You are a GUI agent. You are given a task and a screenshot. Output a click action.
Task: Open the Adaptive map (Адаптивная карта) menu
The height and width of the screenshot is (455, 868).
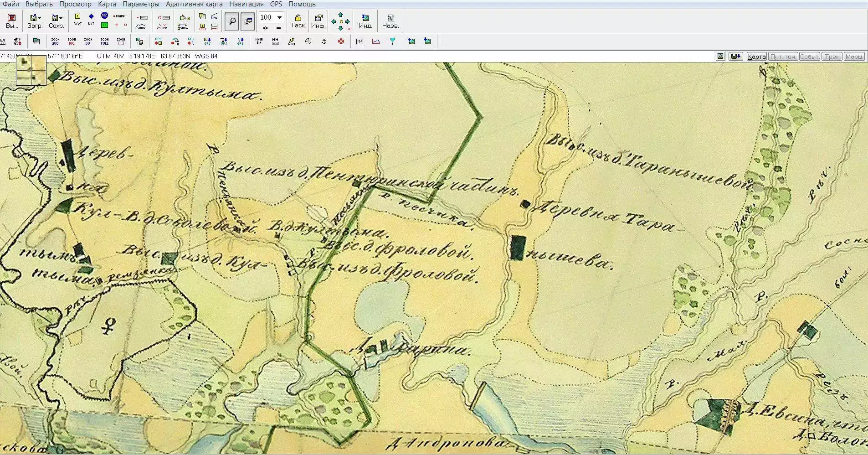tap(194, 4)
